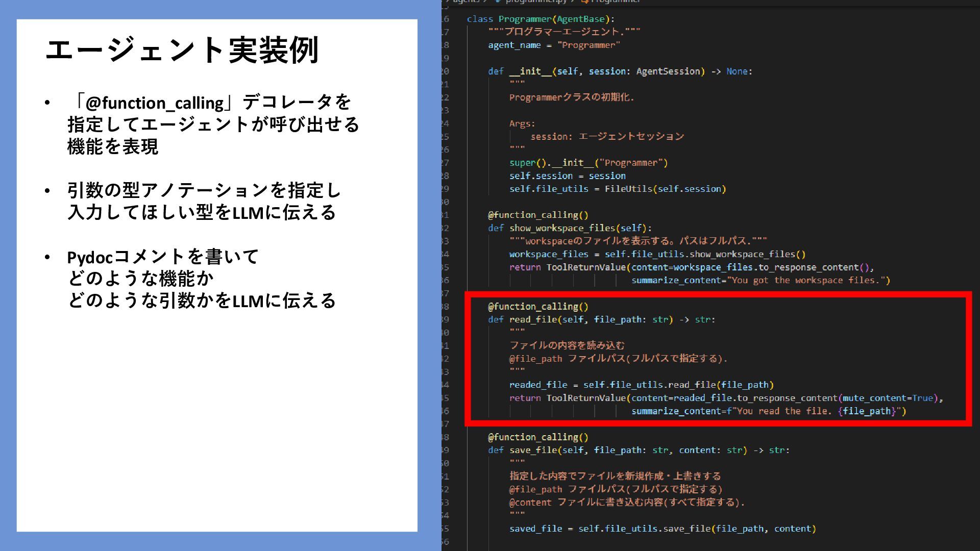
Task: Click code line "self.session = session"
Action: 568,176
